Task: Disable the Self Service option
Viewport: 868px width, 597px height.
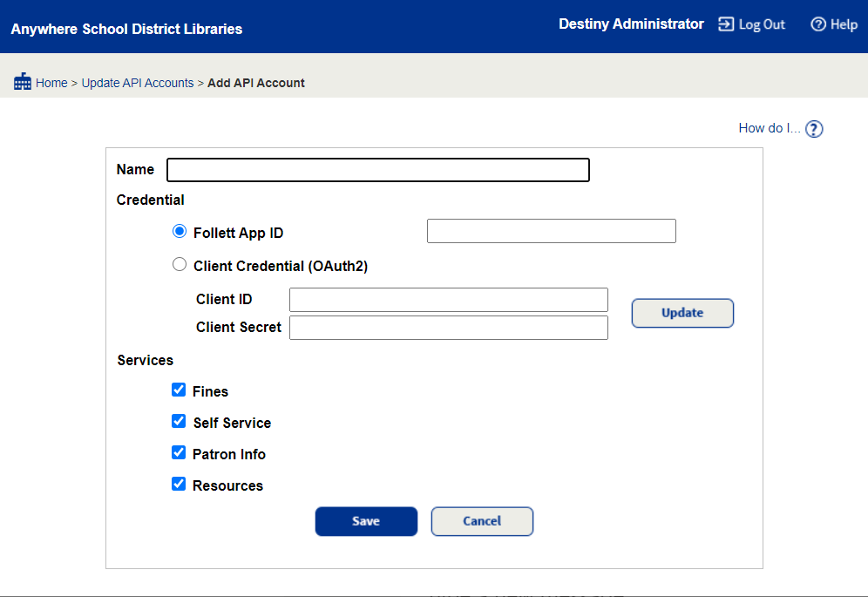Action: click(179, 421)
